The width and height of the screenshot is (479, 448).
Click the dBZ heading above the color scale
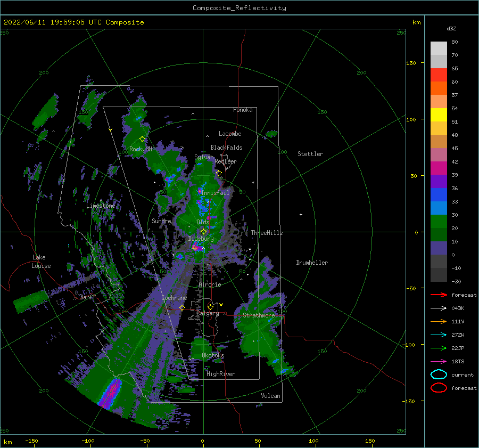pyautogui.click(x=451, y=29)
